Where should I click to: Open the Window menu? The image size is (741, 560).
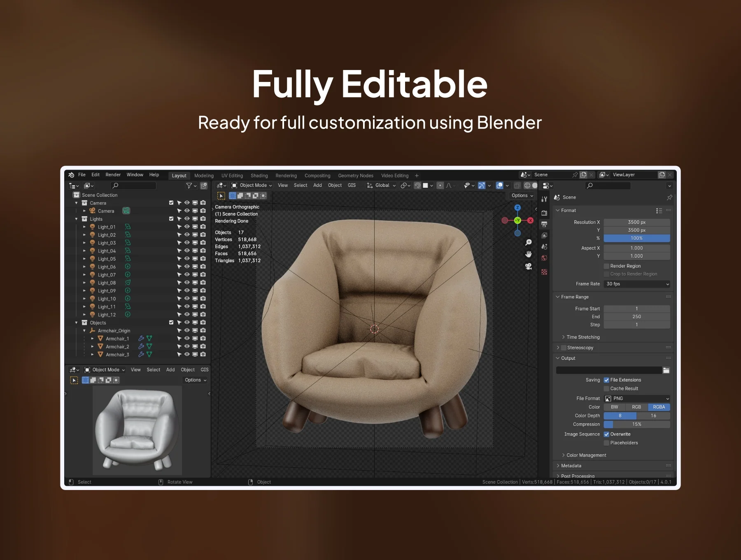click(135, 175)
